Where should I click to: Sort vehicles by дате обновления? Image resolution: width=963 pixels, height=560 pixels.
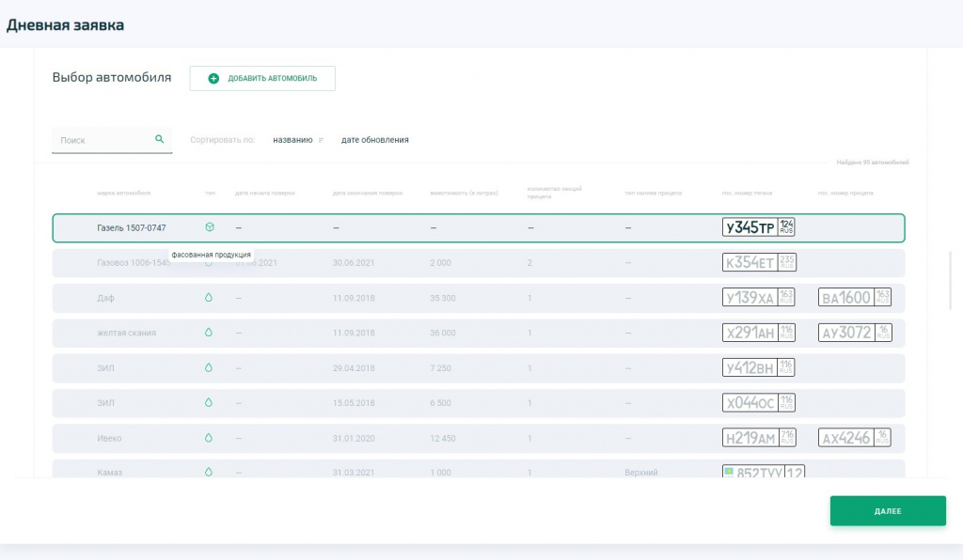point(374,140)
